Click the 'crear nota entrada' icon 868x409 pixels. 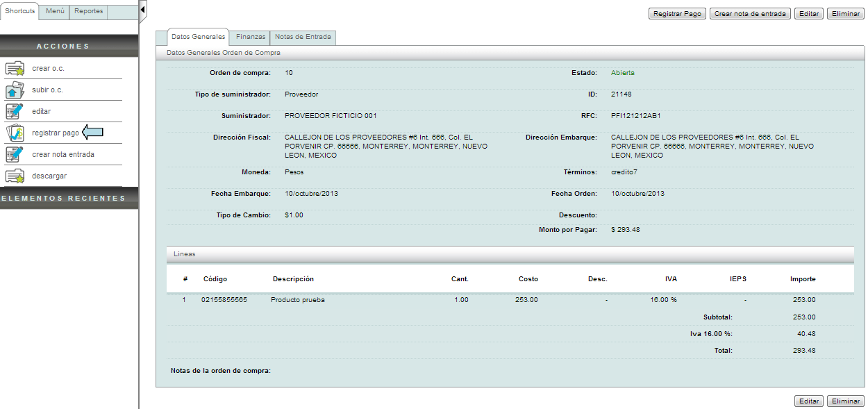click(x=15, y=154)
